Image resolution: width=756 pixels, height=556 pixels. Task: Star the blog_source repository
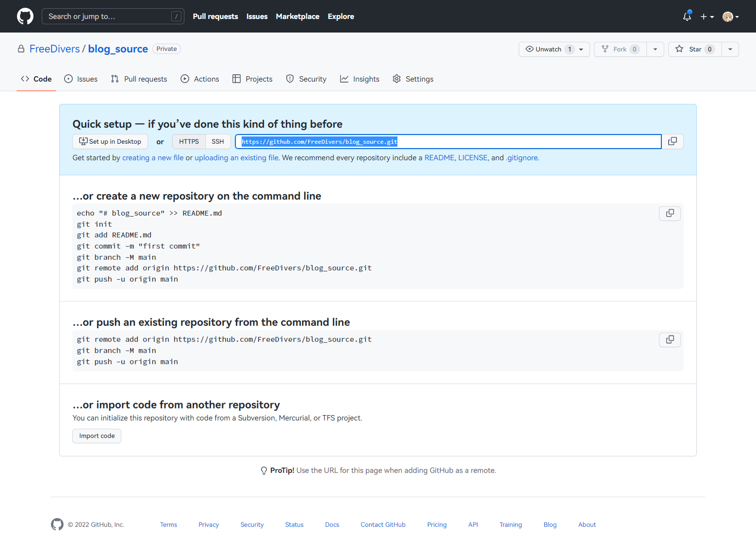click(695, 49)
